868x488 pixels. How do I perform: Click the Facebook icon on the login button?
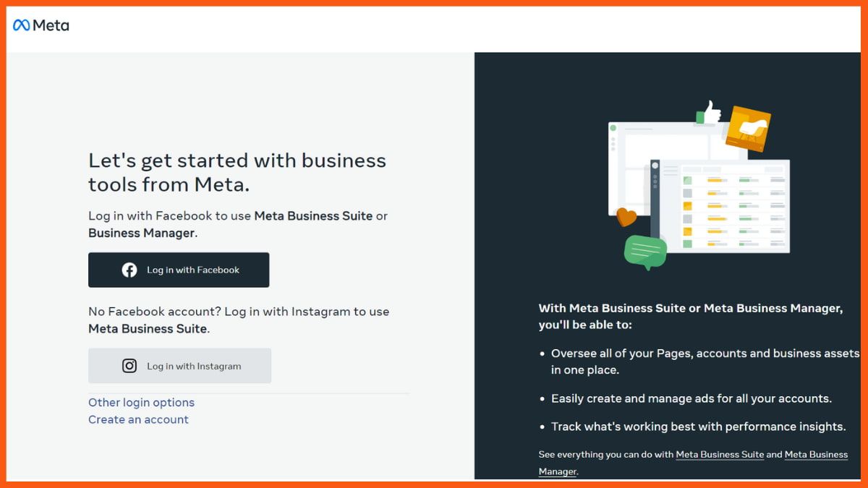(x=129, y=269)
